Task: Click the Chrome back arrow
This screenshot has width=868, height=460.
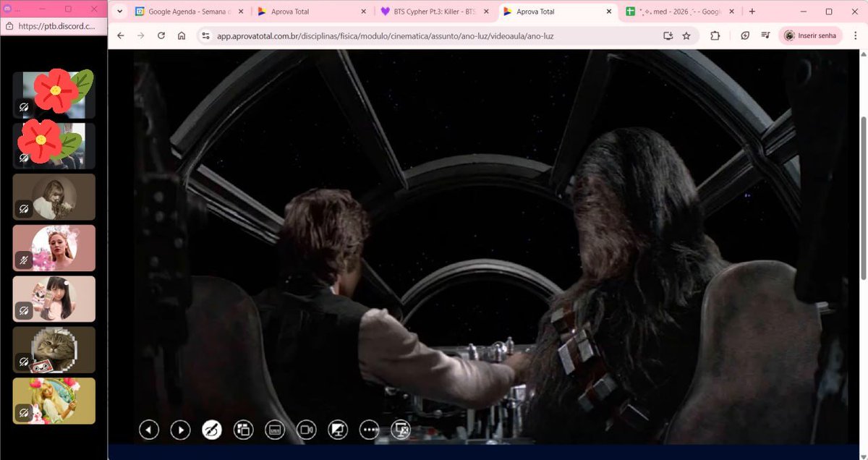Action: [121, 35]
